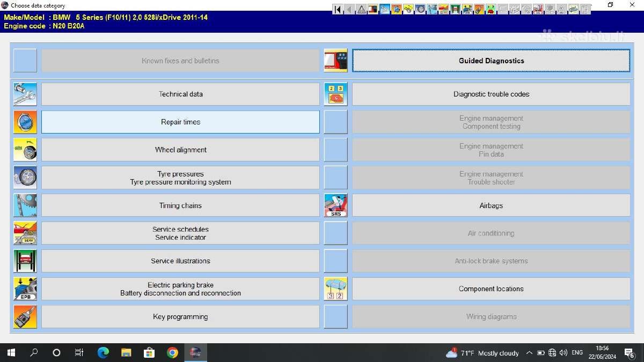
Task: Click the taskbar clock showing 18:56
Action: click(x=602, y=352)
